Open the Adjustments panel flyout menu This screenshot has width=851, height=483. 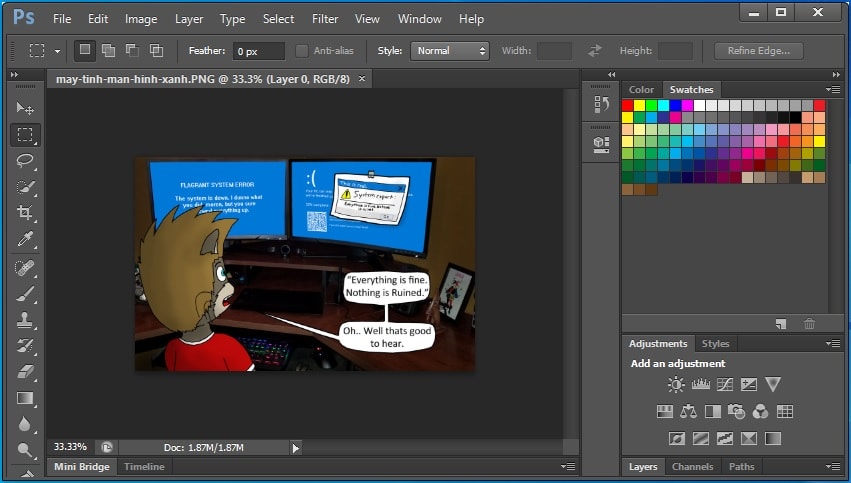tap(833, 344)
